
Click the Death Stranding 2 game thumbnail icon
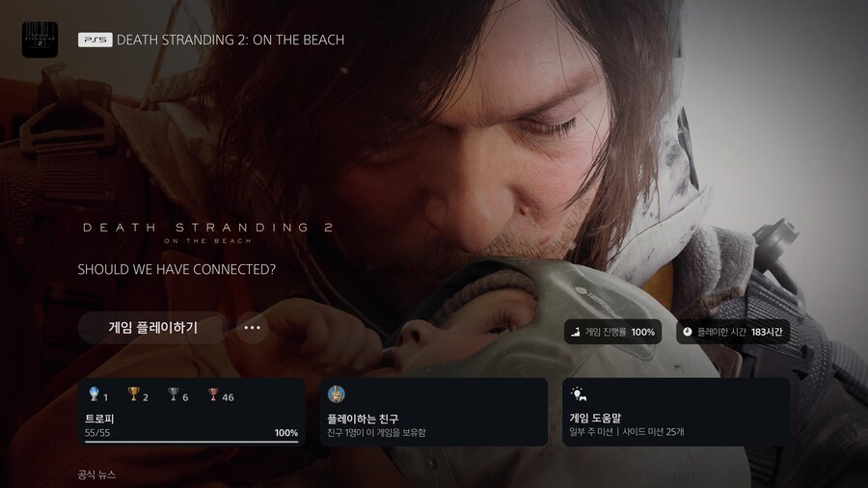[x=40, y=40]
